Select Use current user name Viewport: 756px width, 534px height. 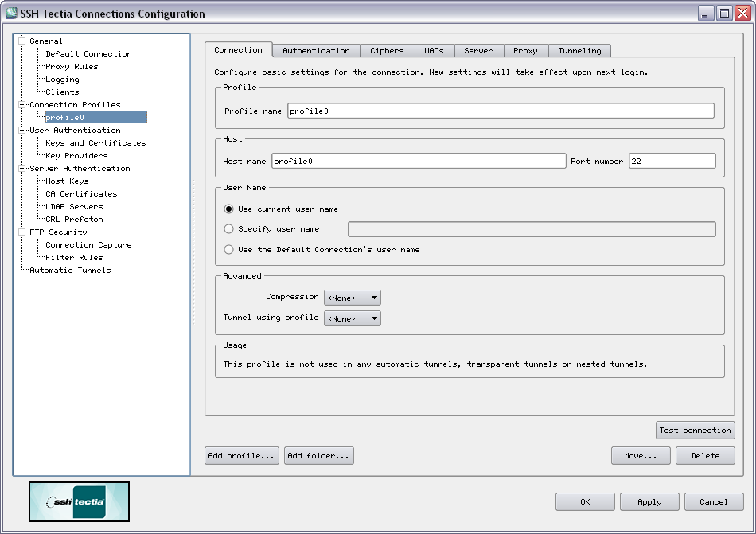coord(228,207)
